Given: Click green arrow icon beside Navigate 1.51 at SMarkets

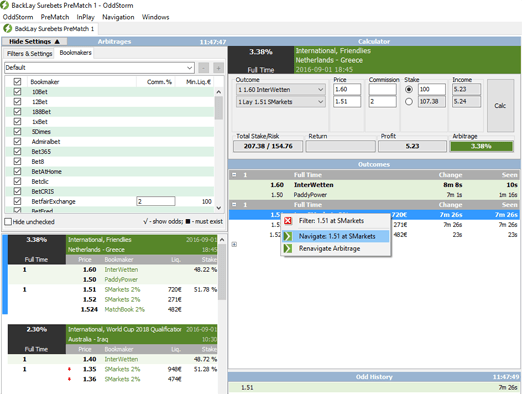Looking at the screenshot, I should 288,236.
